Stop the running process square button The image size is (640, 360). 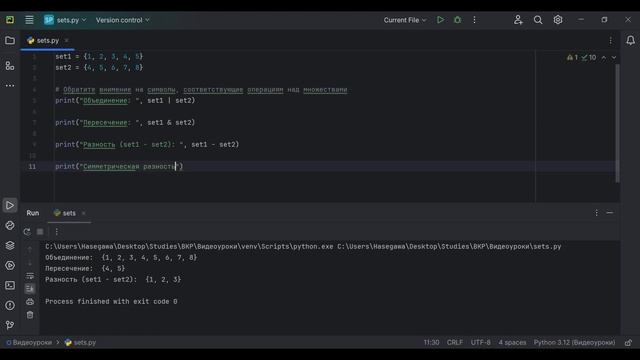click(40, 232)
